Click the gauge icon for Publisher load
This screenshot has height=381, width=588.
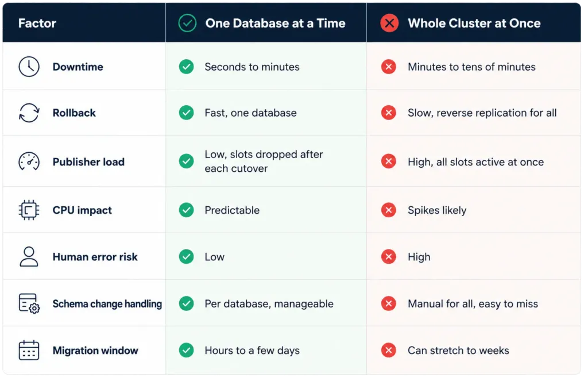click(29, 161)
